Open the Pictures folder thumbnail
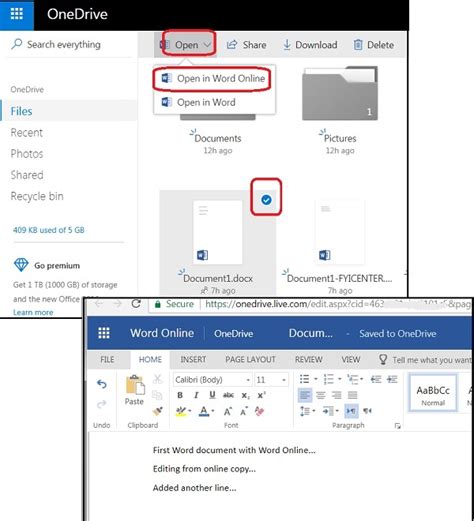Image resolution: width=474 pixels, height=521 pixels. click(x=340, y=93)
